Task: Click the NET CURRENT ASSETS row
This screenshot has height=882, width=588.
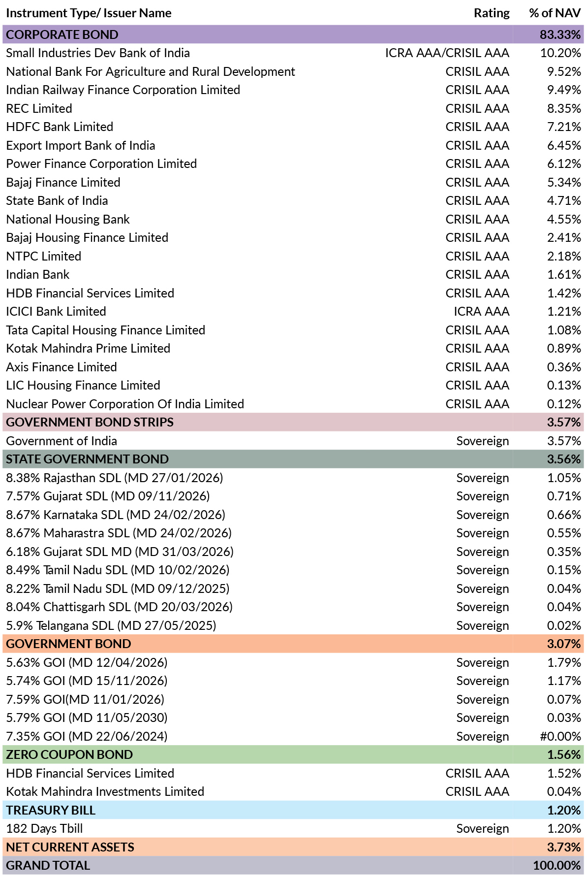Action: [x=293, y=847]
